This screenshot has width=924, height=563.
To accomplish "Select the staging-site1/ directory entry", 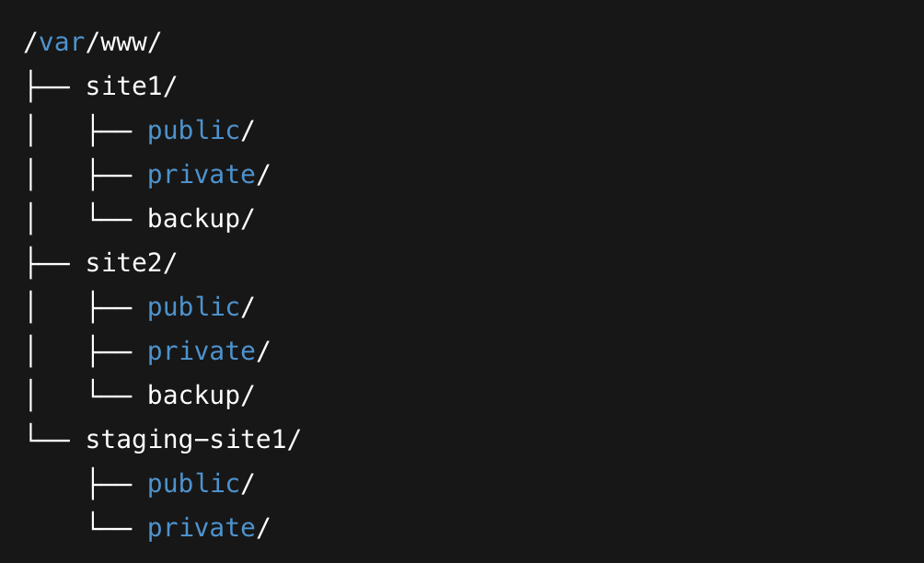I will (192, 440).
